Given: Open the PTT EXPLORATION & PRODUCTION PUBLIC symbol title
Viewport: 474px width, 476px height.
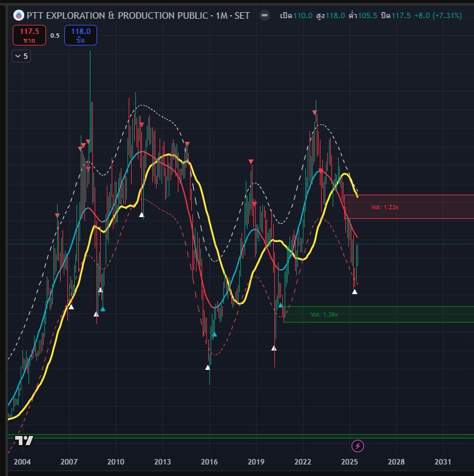Looking at the screenshot, I should coord(138,16).
